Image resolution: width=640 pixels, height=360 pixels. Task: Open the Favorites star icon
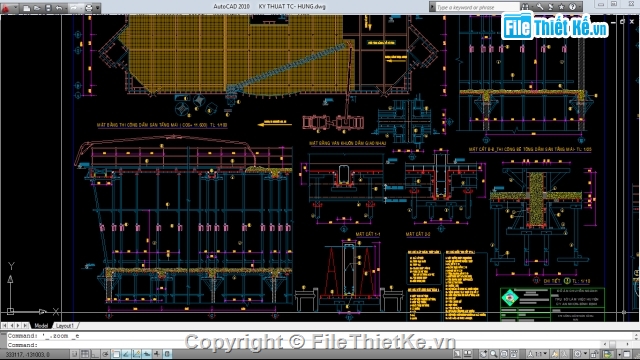562,7
